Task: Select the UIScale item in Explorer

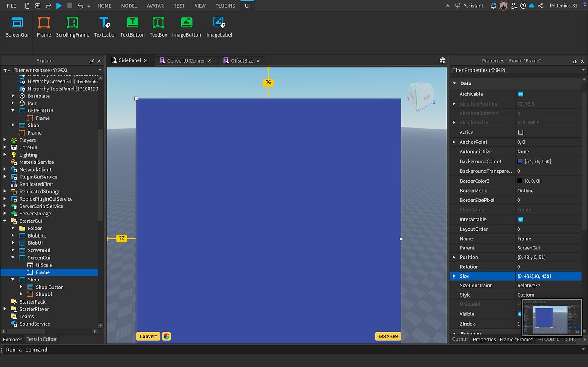Action: 44,265
